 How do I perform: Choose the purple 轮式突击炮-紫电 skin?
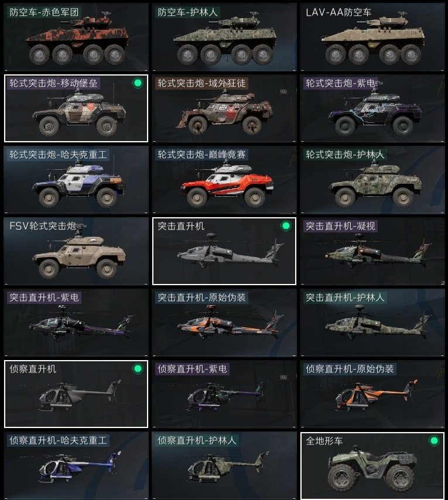tap(372, 108)
